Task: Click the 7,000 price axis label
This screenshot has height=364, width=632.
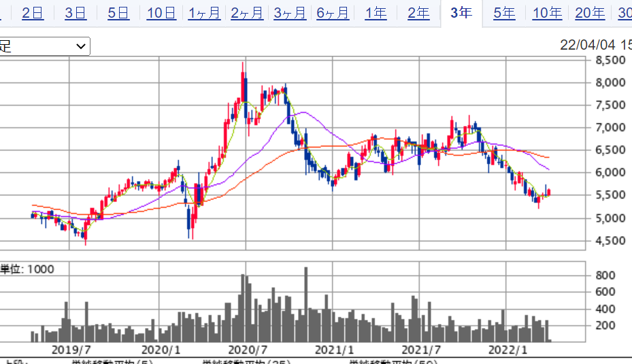Action: click(x=611, y=128)
